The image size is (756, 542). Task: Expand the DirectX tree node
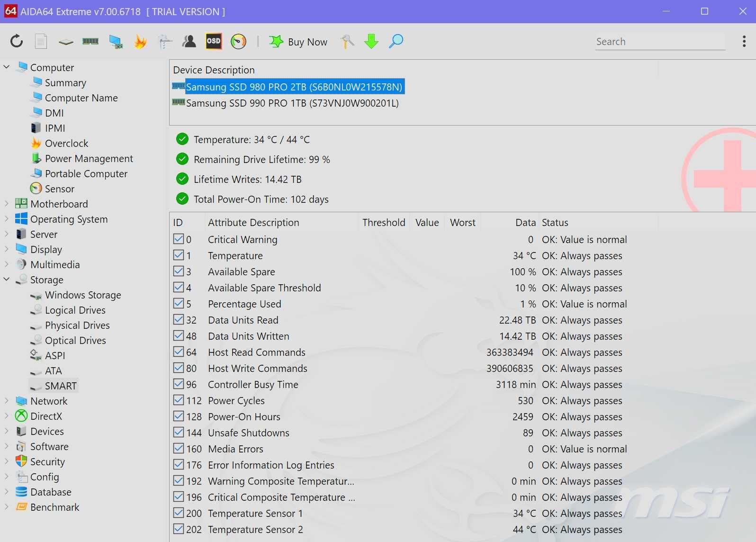click(7, 416)
